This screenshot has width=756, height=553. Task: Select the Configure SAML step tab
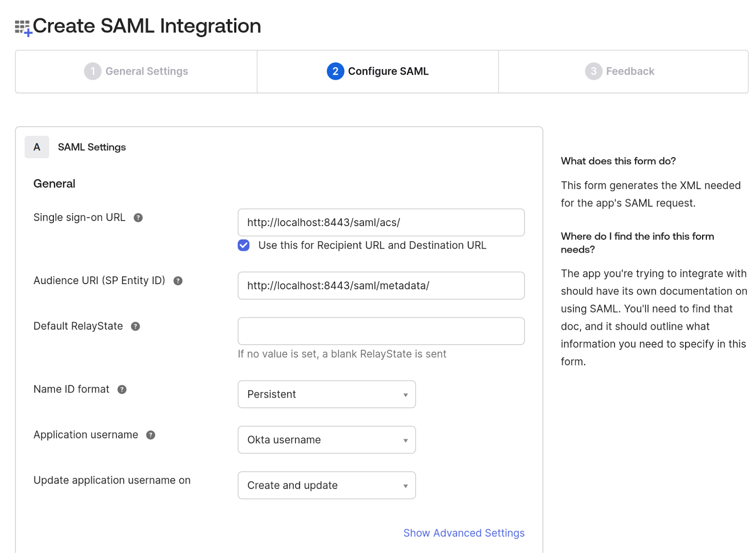click(378, 71)
